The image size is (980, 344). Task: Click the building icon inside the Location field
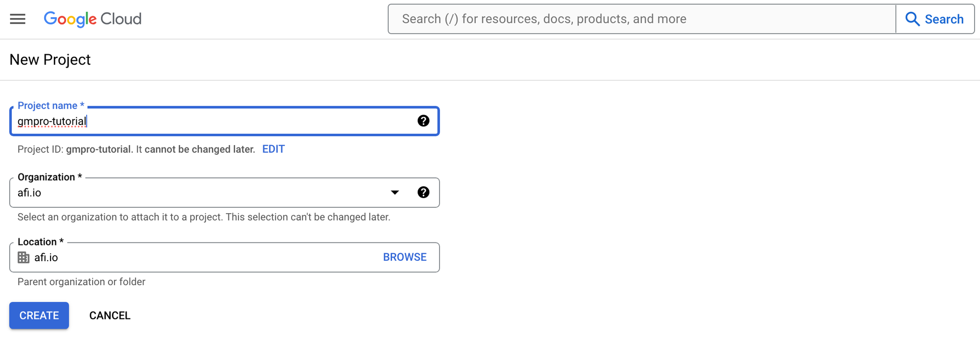[x=23, y=257]
